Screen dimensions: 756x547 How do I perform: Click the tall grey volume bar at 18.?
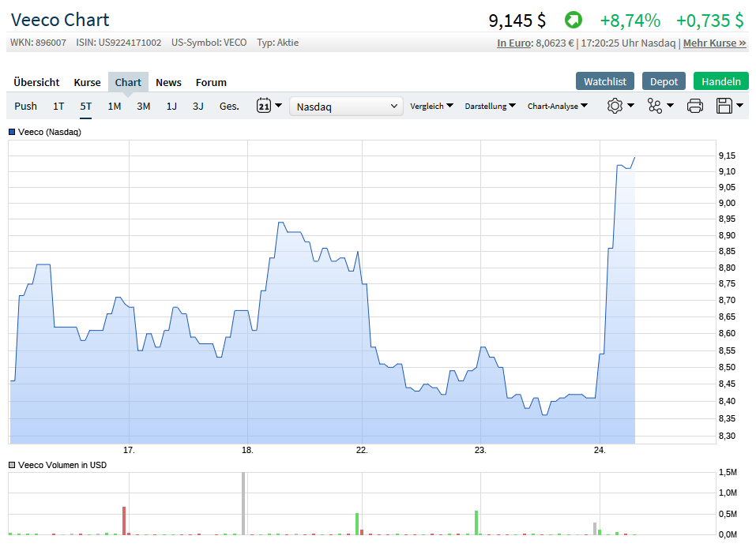pos(243,503)
